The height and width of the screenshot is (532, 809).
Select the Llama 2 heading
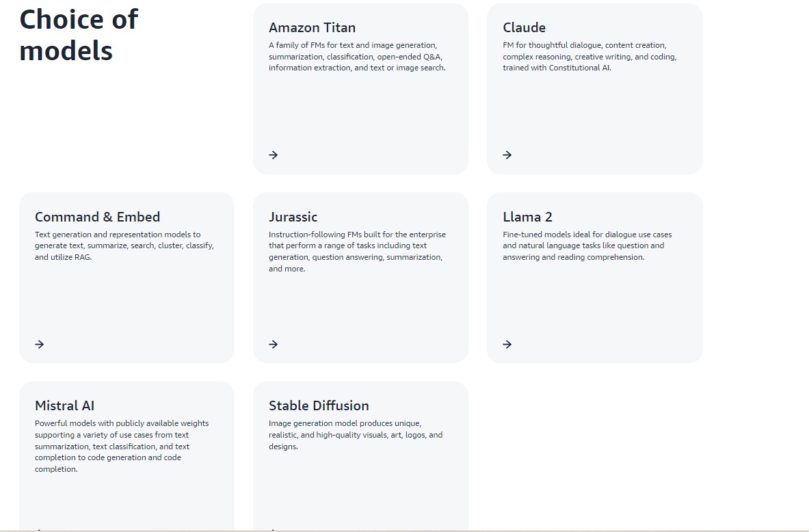(x=527, y=217)
